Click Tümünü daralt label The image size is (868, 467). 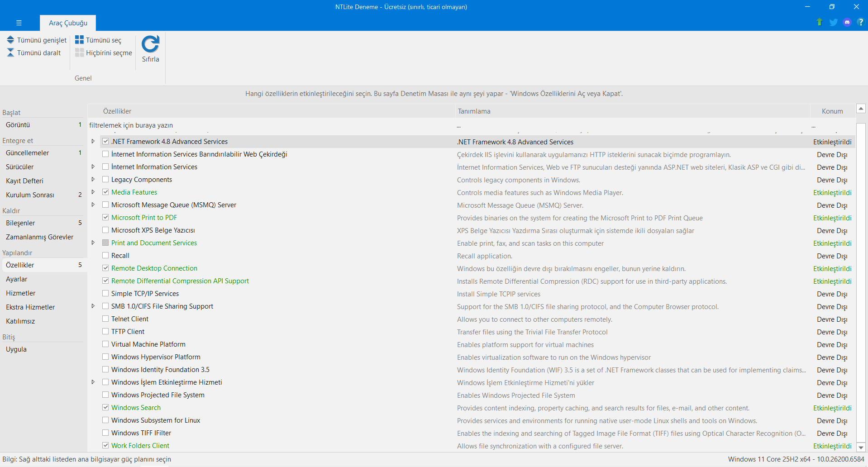(39, 53)
